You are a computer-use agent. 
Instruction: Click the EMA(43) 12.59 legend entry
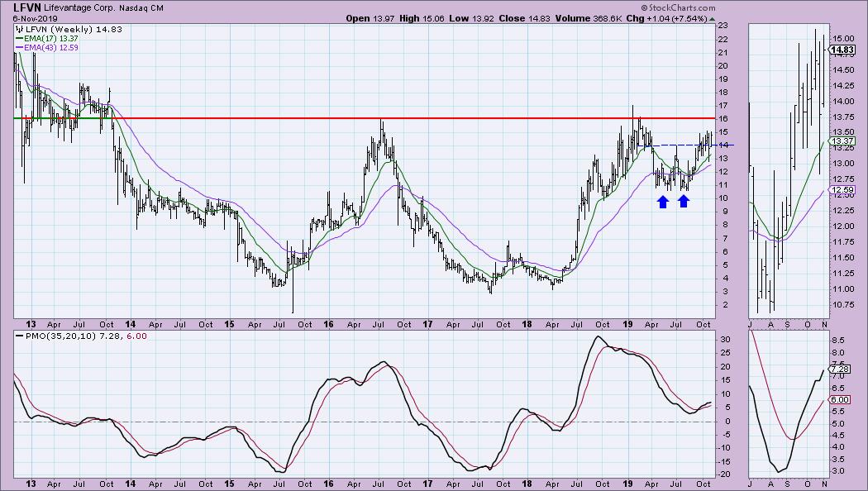click(x=48, y=48)
